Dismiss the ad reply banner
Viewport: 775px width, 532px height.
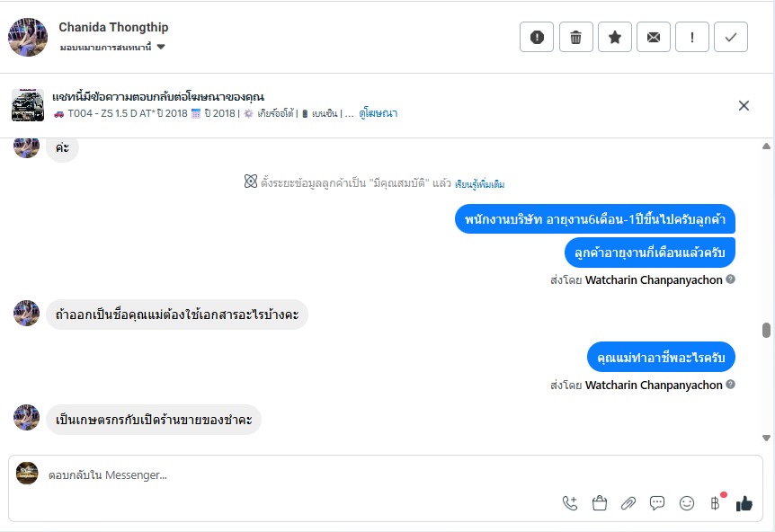tap(744, 105)
